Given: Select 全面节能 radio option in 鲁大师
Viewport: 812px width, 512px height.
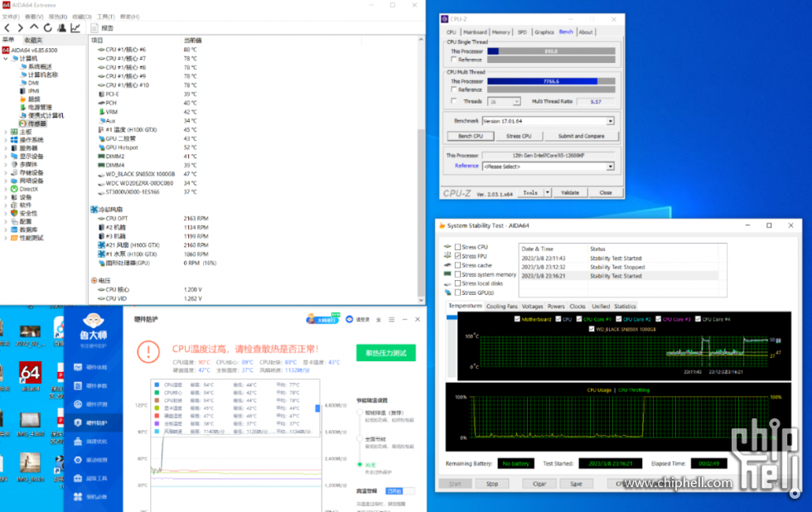Looking at the screenshot, I should pos(360,439).
